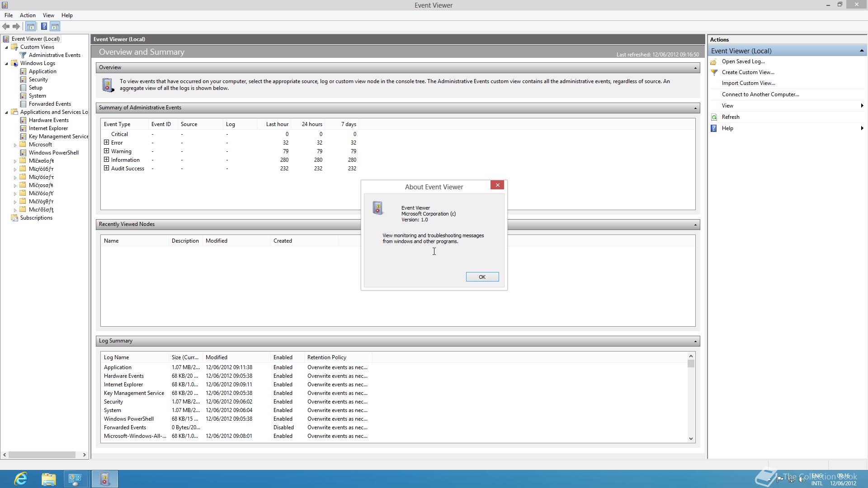Open File Explorer from taskbar

coord(48,479)
